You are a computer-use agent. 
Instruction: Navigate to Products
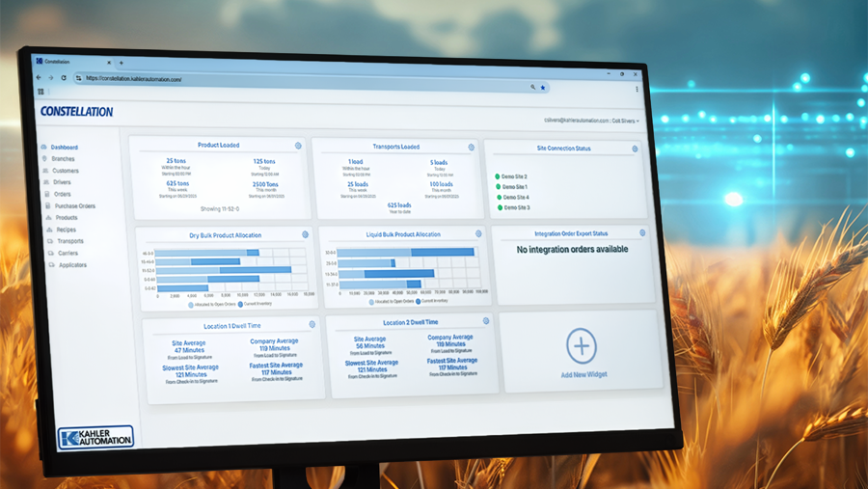point(62,218)
